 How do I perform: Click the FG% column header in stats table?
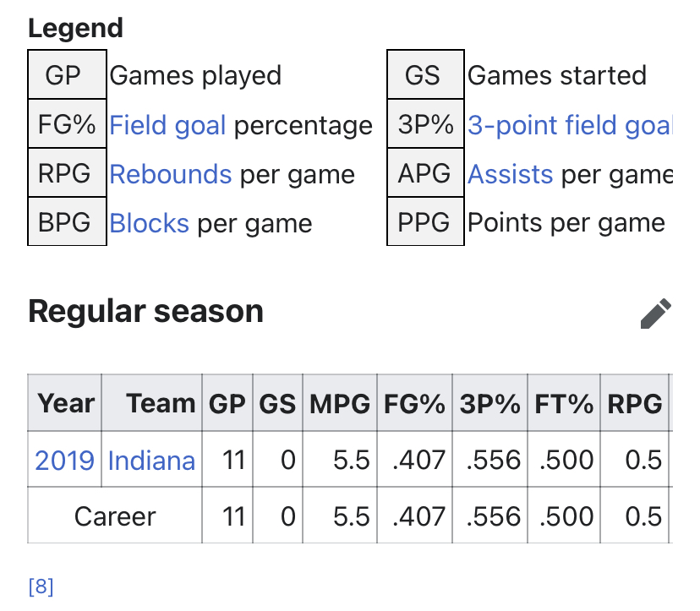click(x=415, y=403)
